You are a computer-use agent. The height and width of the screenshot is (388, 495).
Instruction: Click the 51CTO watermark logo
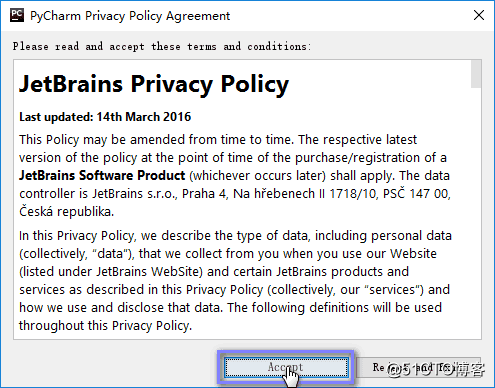click(x=437, y=369)
